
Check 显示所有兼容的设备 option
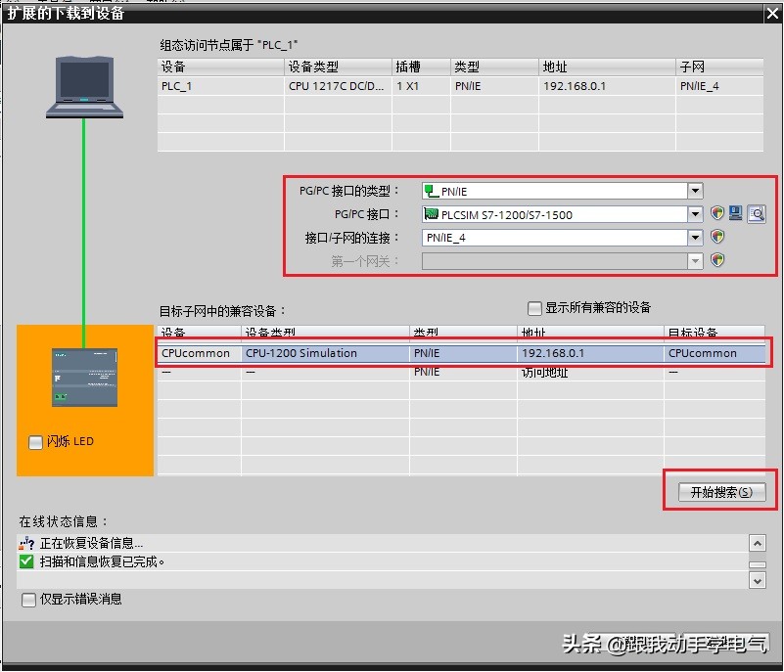[534, 308]
